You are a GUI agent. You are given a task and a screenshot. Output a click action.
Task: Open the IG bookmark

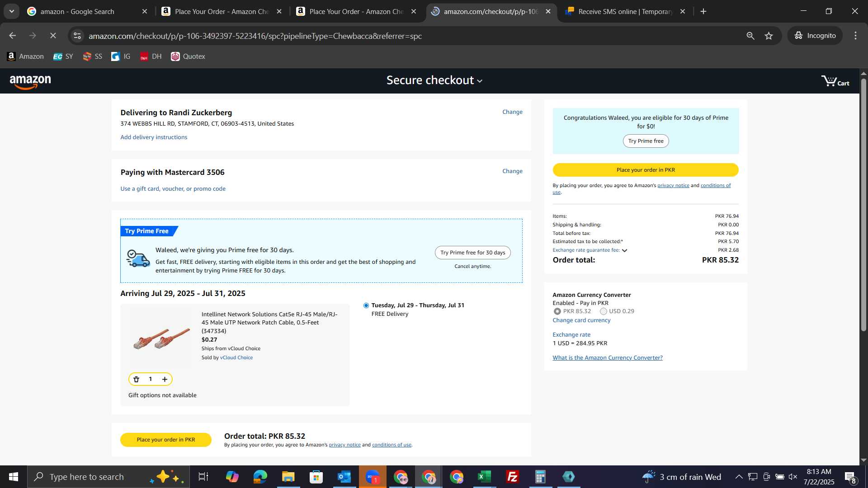(x=121, y=56)
